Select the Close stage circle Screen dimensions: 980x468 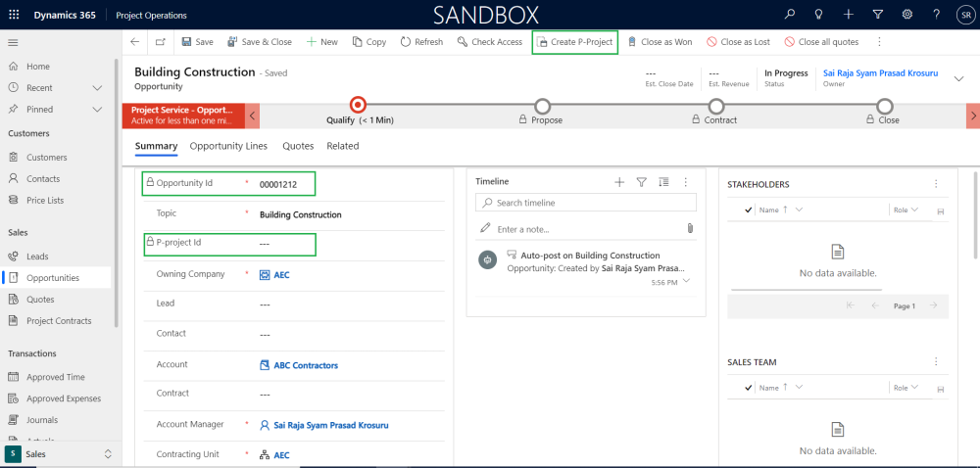point(884,106)
